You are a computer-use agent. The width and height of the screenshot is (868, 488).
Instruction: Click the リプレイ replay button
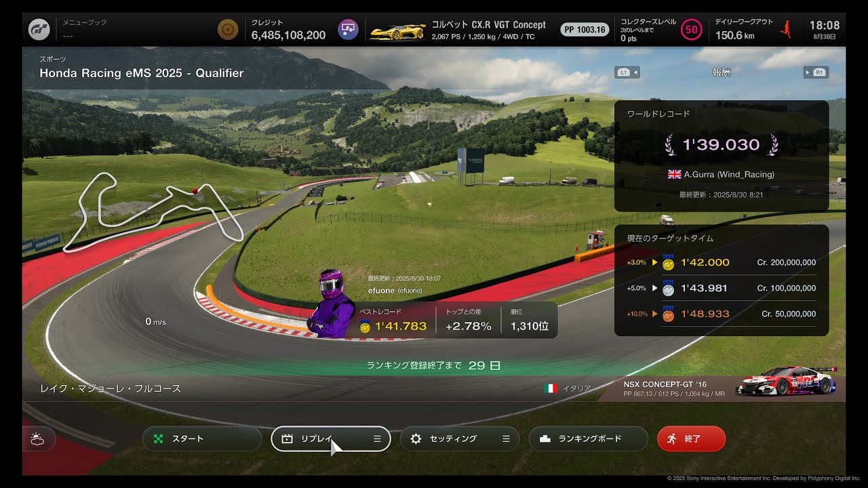331,439
